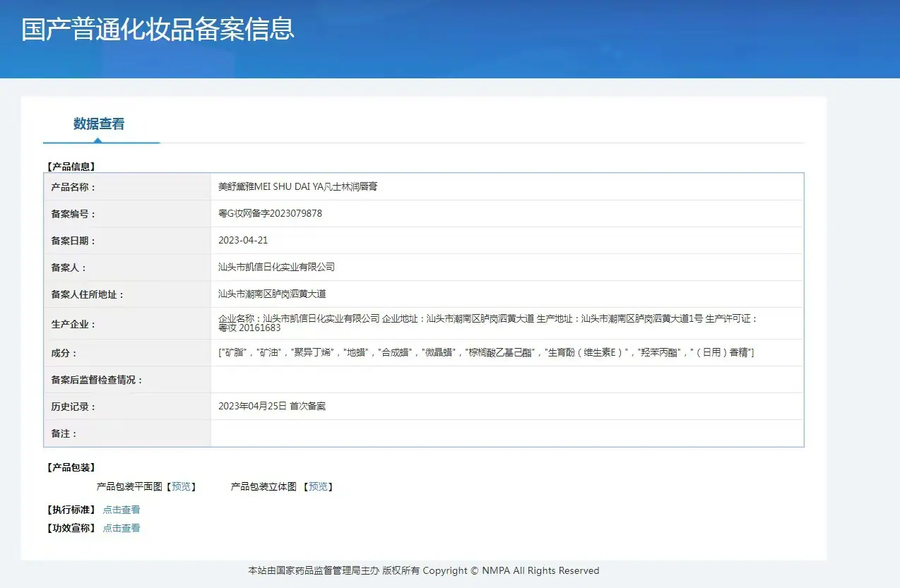Click the 产品包装立体图 label

coord(264,486)
